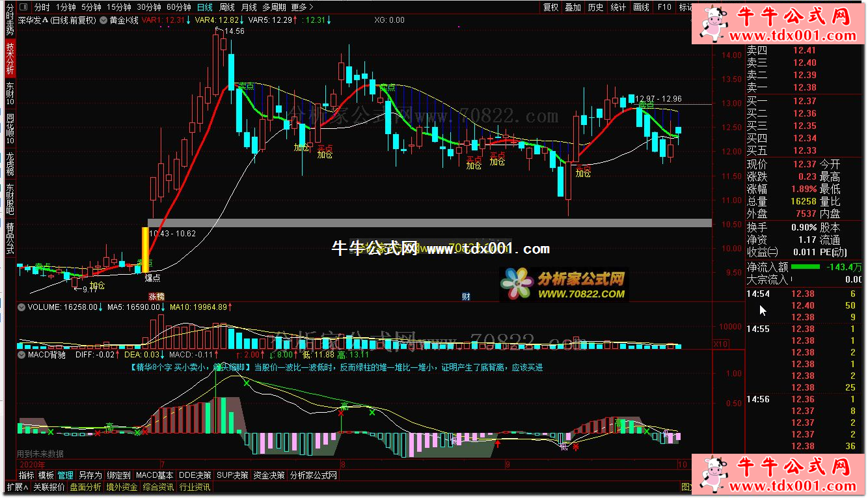This screenshot has height=498, width=868.
Task: Open the 东财股吧 sidebar tab
Action: [10, 200]
